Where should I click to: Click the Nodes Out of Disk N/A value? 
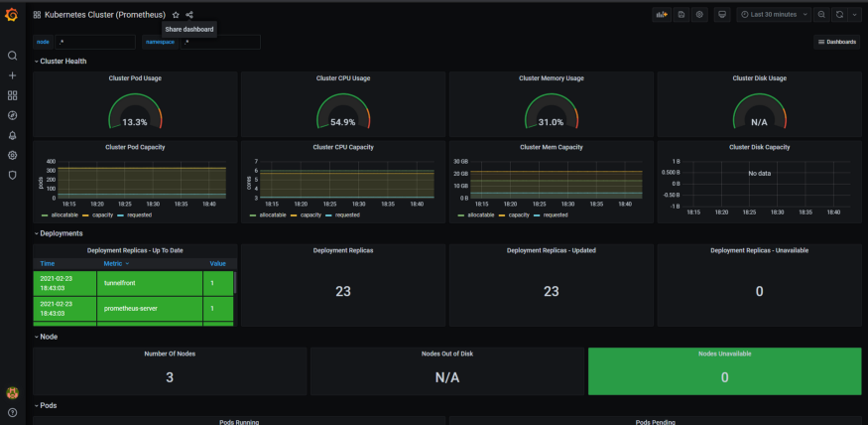[447, 378]
